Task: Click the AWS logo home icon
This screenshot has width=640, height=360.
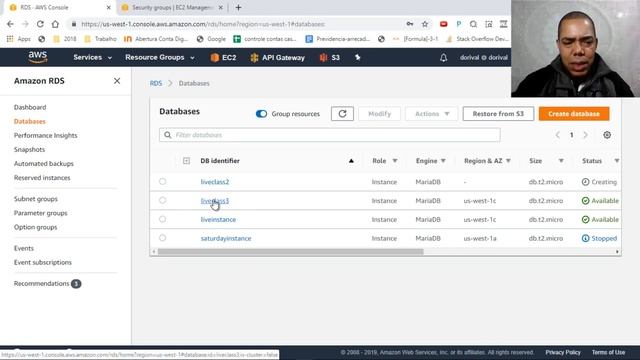Action: click(x=38, y=57)
